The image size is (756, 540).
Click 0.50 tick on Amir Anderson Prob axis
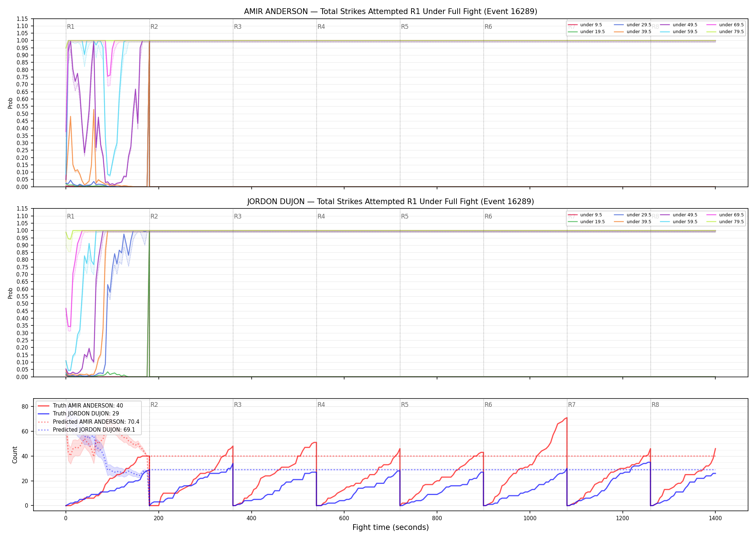tap(22, 114)
